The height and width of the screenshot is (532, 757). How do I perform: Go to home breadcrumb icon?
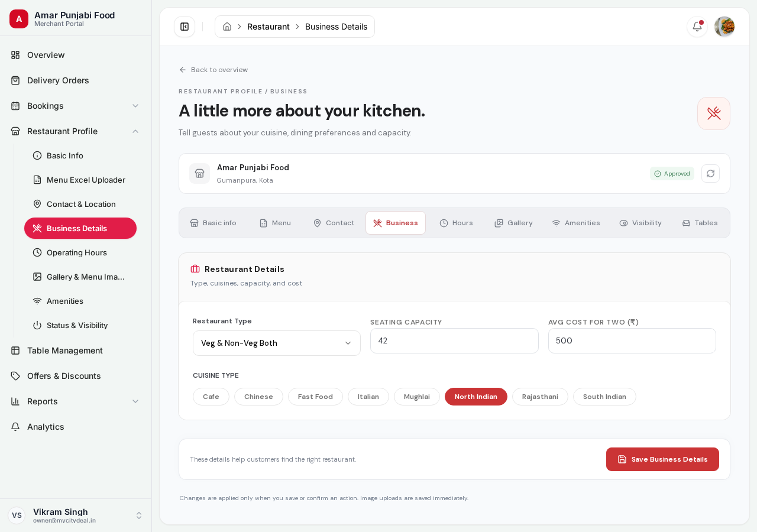click(227, 27)
